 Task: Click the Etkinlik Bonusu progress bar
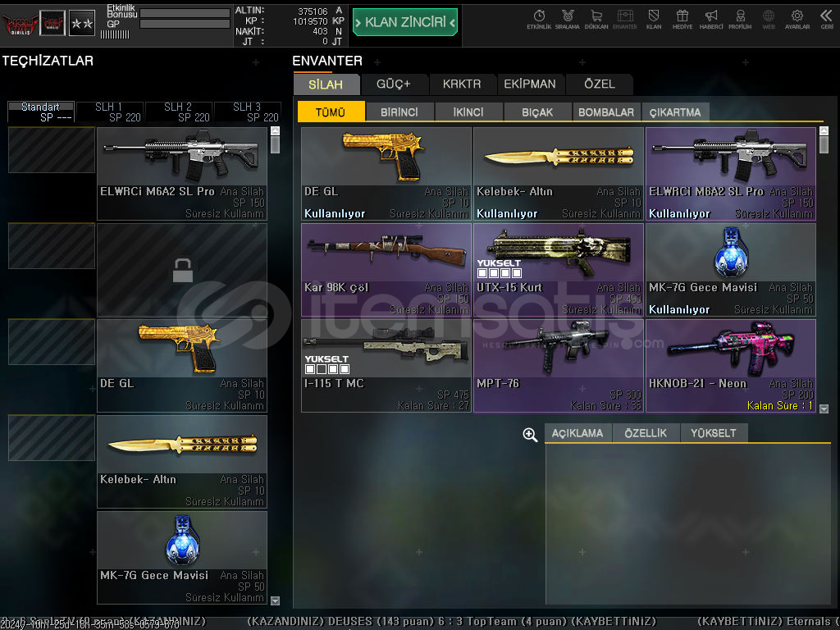click(185, 13)
